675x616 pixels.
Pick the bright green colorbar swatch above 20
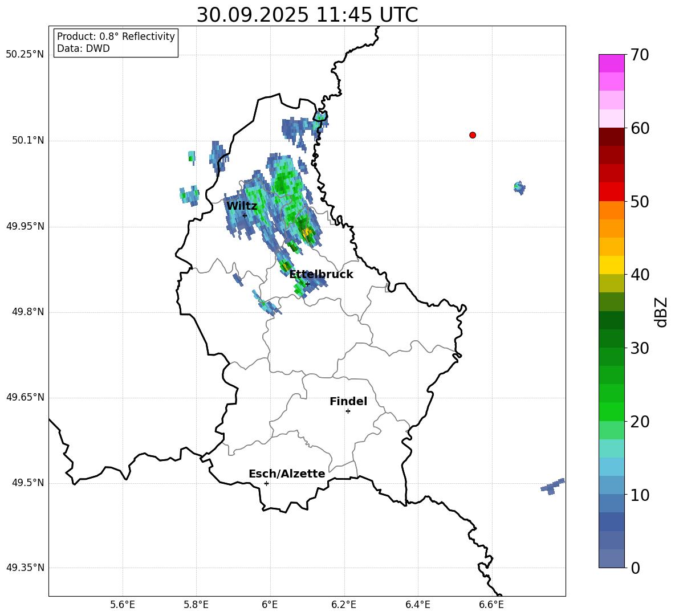pyautogui.click(x=611, y=411)
